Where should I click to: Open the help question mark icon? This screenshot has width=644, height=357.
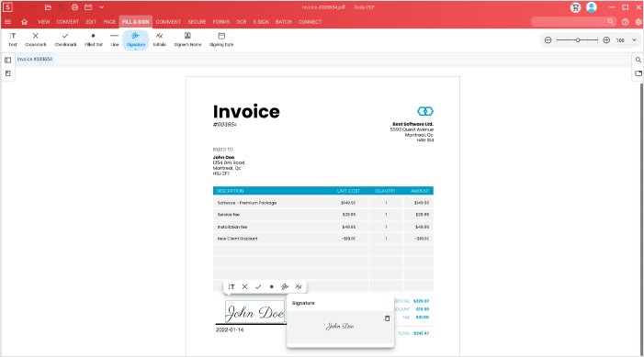[625, 22]
